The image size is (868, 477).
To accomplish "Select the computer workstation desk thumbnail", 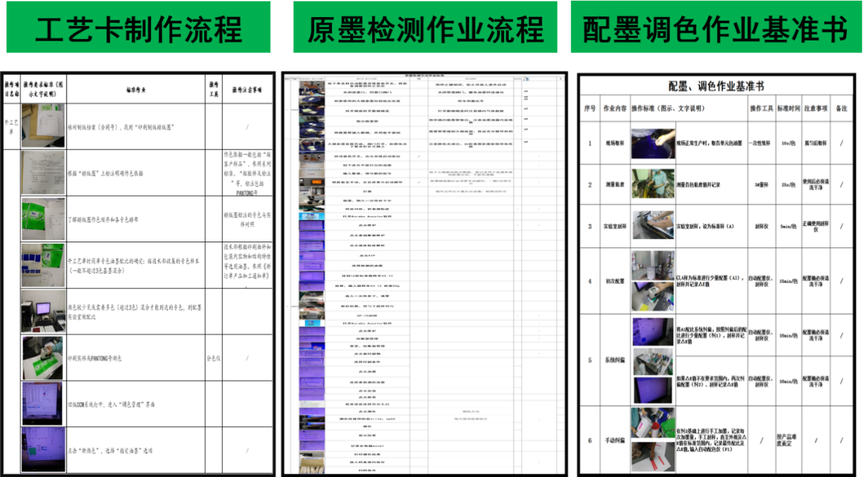I will point(43,310).
